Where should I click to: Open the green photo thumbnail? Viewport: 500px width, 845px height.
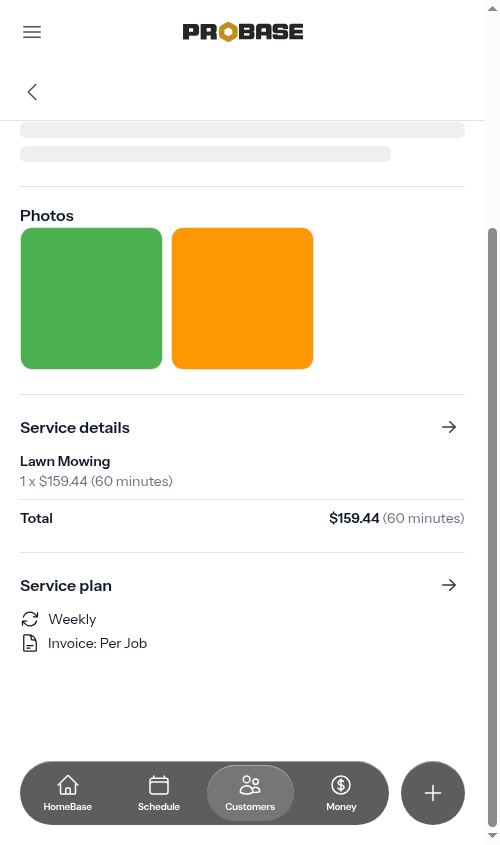pos(92,299)
